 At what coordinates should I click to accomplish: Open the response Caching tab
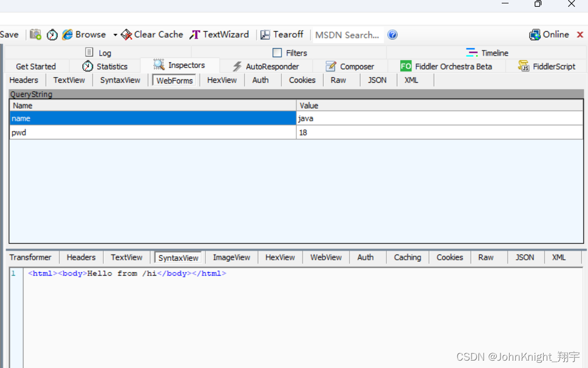(408, 257)
